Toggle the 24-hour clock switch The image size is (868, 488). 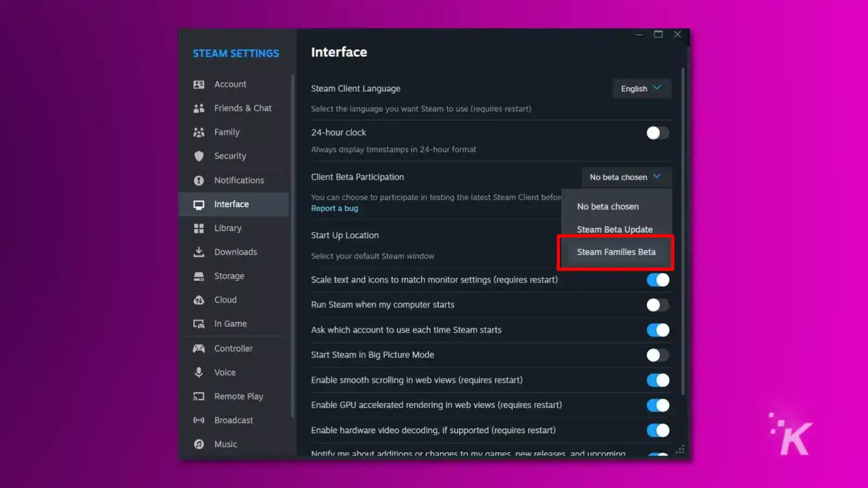pos(658,133)
